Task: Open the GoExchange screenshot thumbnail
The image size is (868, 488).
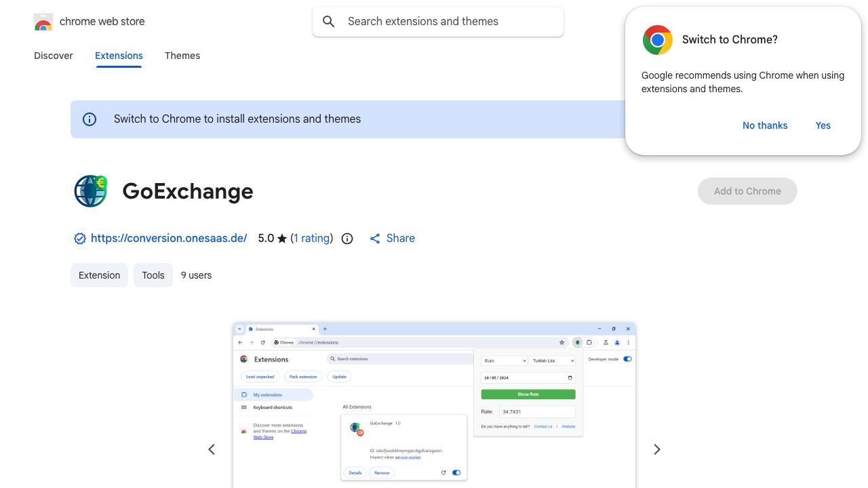Action: tap(434, 405)
